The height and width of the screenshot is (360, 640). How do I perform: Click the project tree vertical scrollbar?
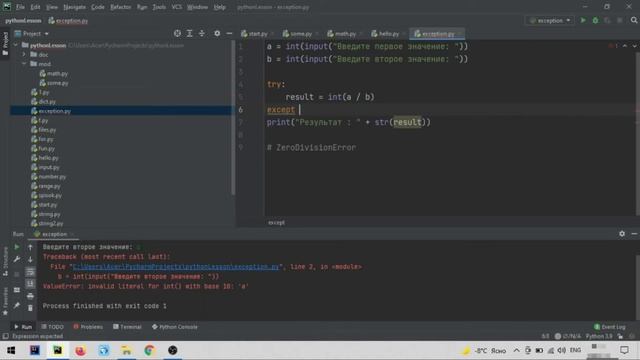pyautogui.click(x=233, y=118)
